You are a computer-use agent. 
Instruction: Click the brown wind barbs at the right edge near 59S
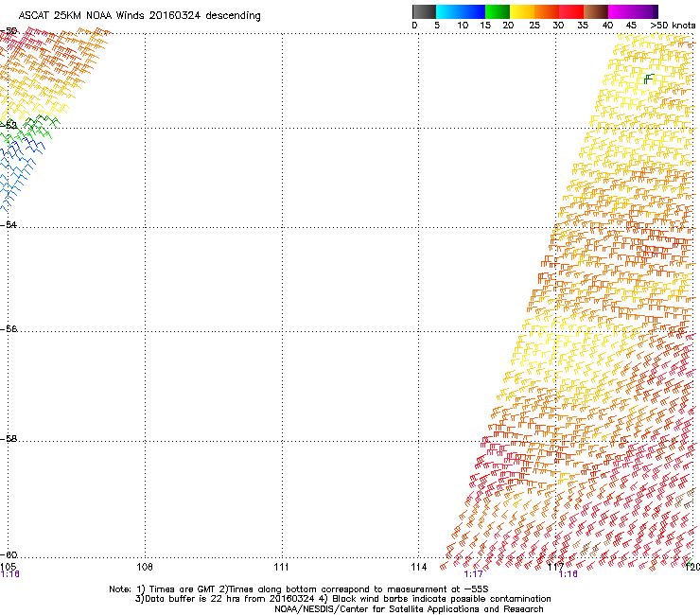click(x=685, y=498)
